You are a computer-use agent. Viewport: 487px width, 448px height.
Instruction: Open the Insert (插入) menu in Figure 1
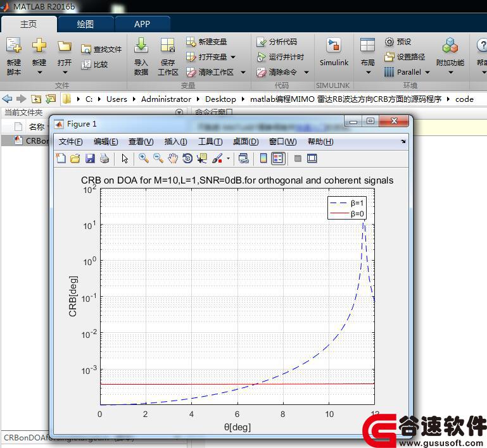click(x=175, y=142)
